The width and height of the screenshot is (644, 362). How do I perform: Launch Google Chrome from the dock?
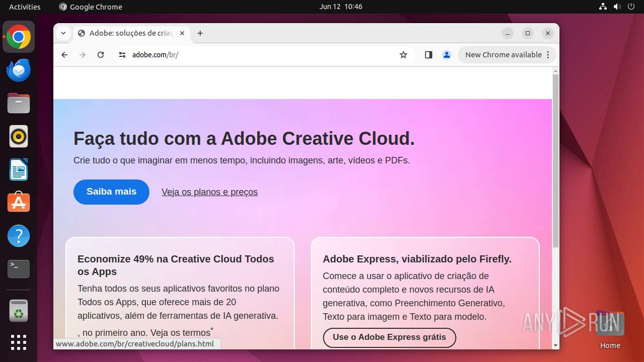(x=19, y=37)
